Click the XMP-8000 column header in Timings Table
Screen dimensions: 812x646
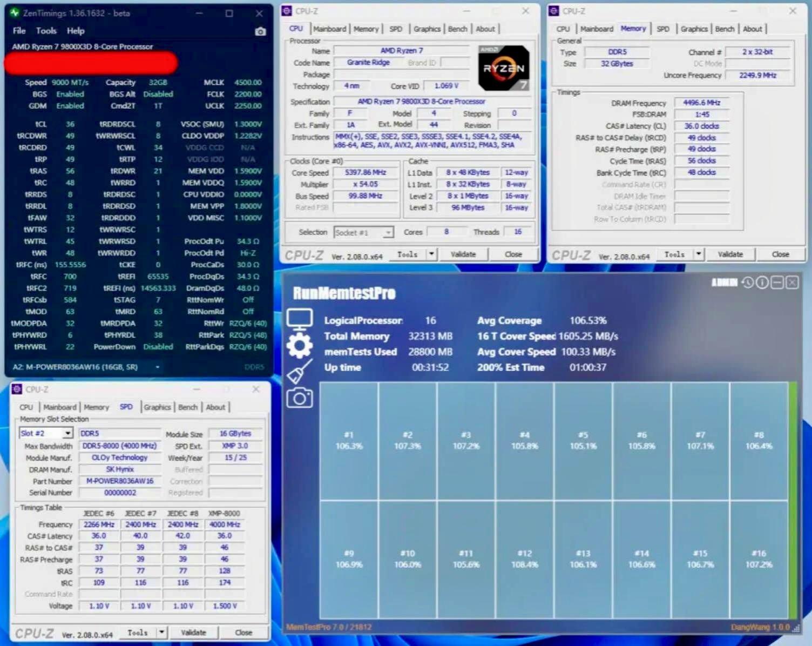(x=225, y=513)
